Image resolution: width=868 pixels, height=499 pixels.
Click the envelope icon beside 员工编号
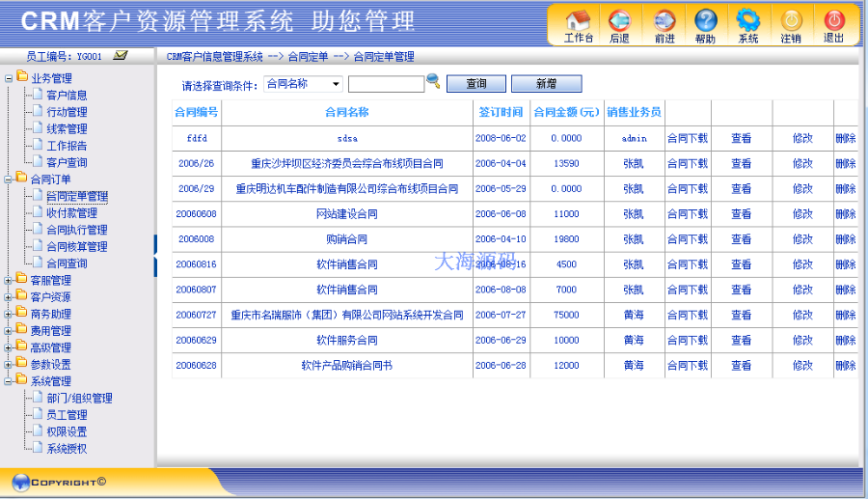point(121,55)
